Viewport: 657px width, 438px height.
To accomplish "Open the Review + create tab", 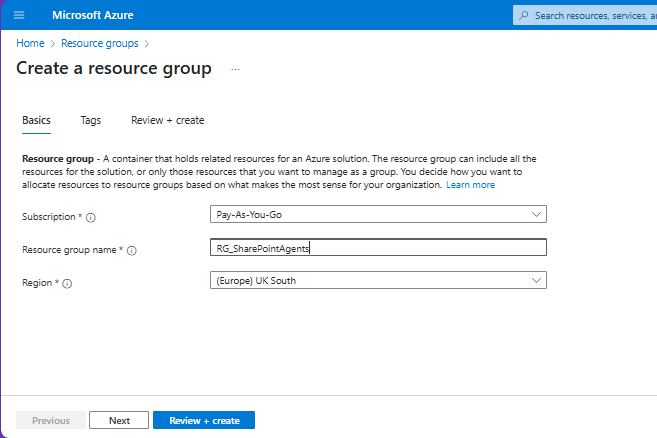I will pyautogui.click(x=168, y=120).
